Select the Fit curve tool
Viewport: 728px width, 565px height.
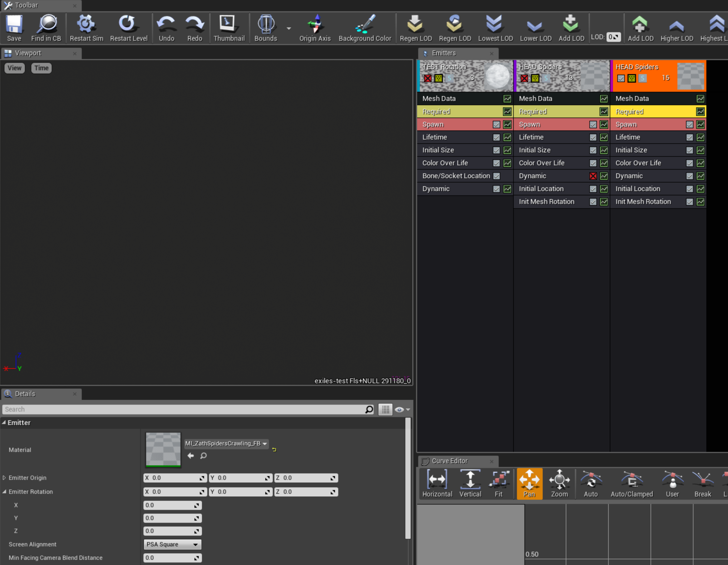(498, 483)
